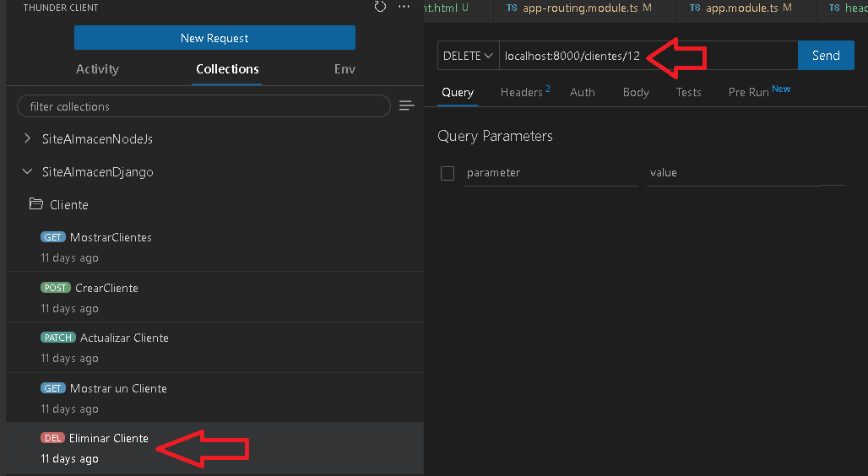Screen dimensions: 868x476
Task: Open the three-dots more actions menu
Action: (404, 7)
